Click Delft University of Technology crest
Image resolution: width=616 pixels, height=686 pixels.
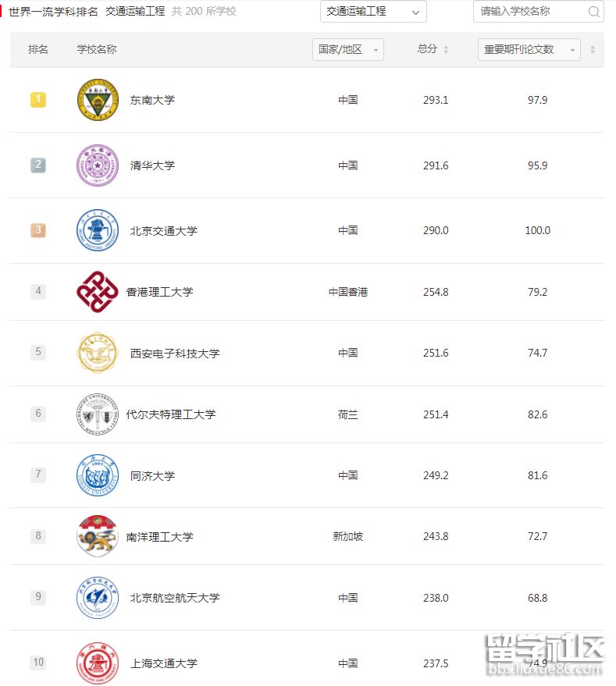click(97, 414)
